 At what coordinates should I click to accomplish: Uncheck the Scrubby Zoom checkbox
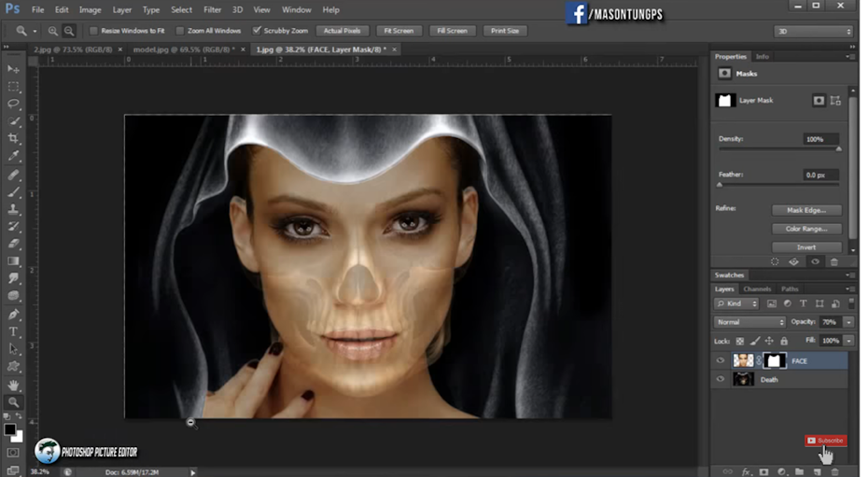[257, 31]
